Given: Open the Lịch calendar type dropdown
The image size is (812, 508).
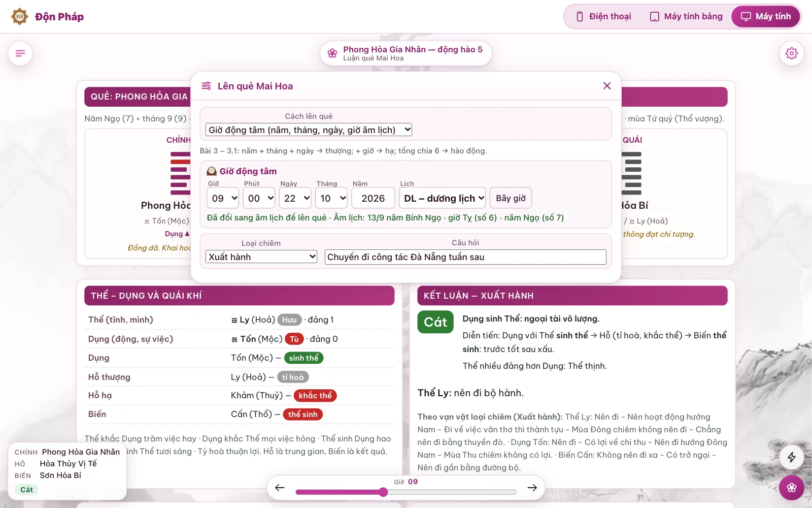Looking at the screenshot, I should [443, 198].
